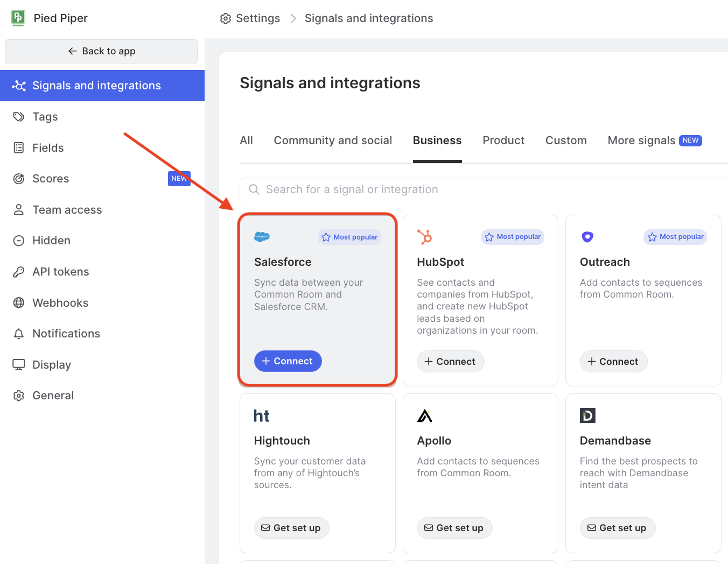Open the Display settings page
Viewport: 728px width, 564px height.
click(x=102, y=364)
